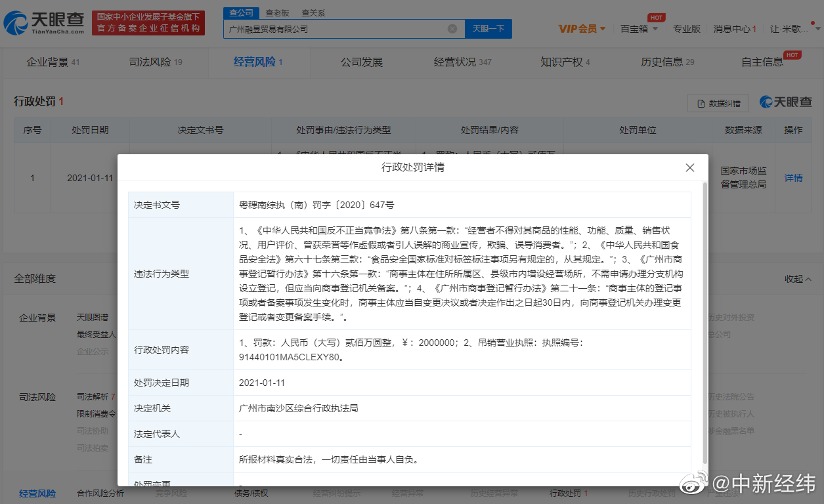The height and width of the screenshot is (504, 824).
Task: Click the TianYanCha logo
Action: (x=45, y=23)
